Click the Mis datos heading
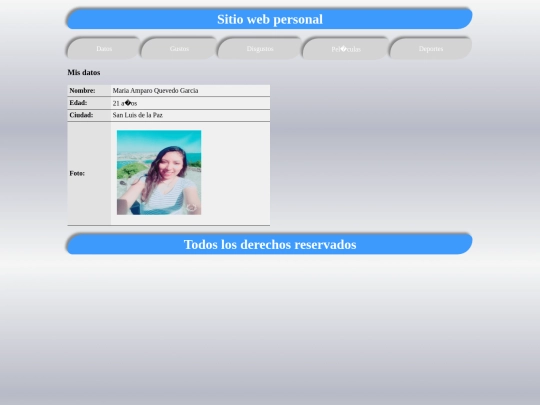540x405 pixels. point(84,72)
